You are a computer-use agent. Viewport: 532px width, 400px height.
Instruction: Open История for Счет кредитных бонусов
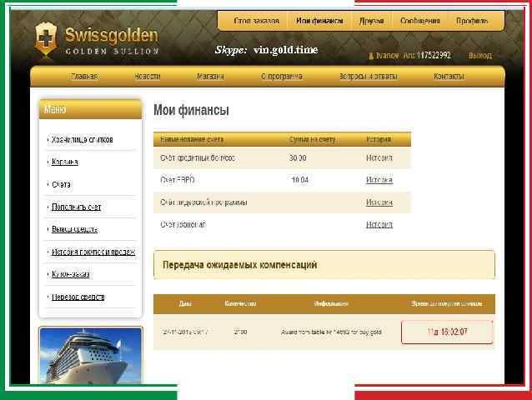[x=379, y=158]
